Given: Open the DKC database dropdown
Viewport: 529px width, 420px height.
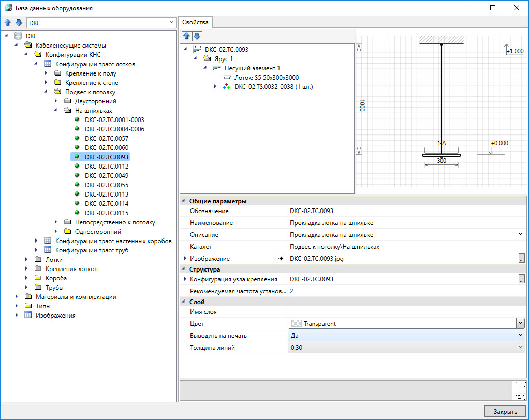Looking at the screenshot, I should [x=171, y=23].
